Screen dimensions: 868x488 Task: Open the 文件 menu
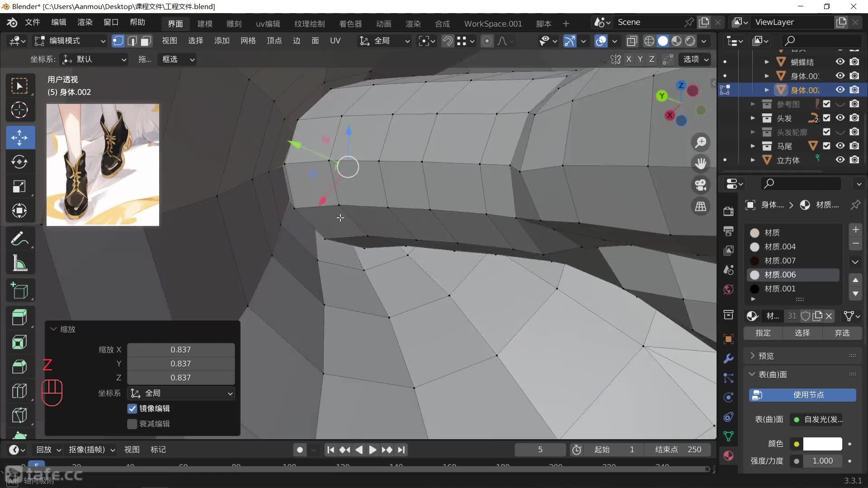[x=33, y=23]
